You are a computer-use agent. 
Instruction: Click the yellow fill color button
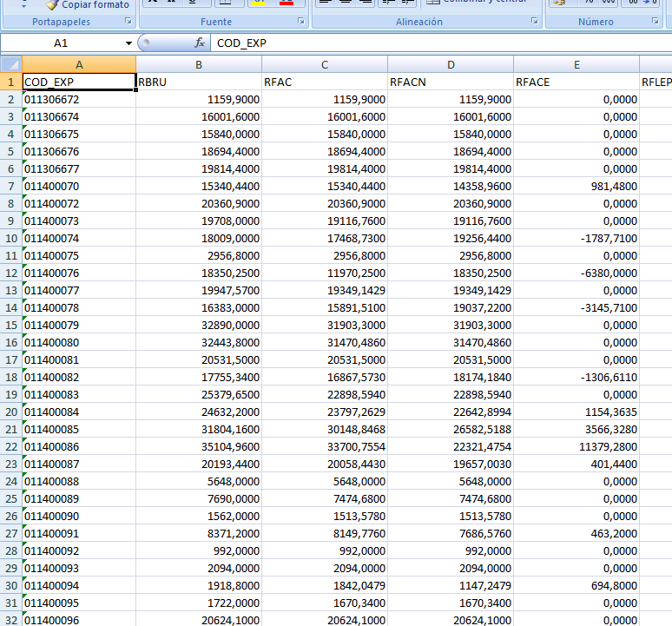259,3
